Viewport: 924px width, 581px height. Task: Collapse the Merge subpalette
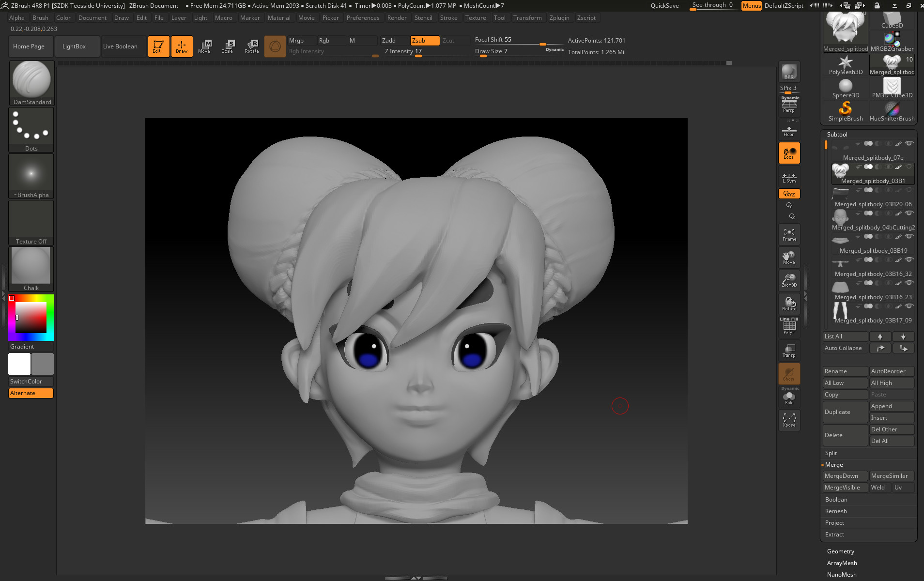pos(834,464)
